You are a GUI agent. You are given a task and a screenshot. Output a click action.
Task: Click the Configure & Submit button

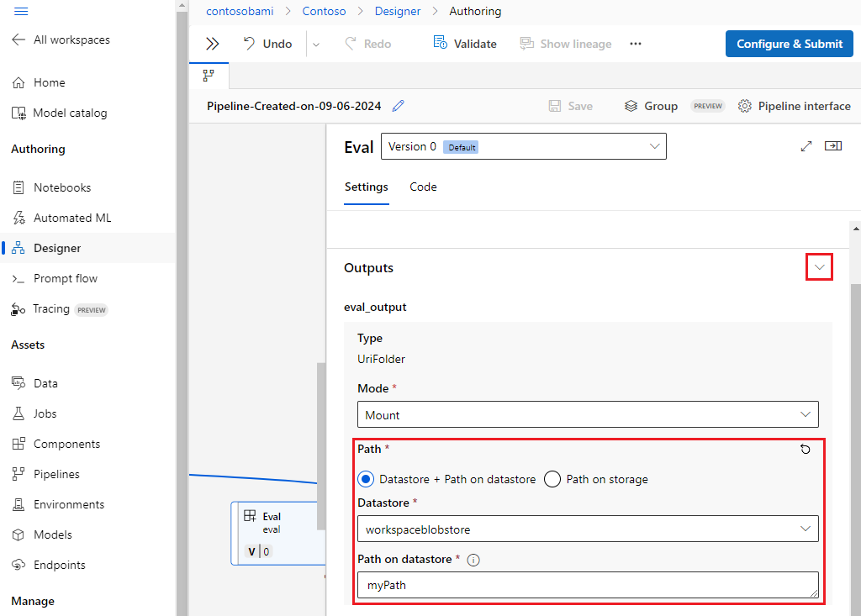[x=789, y=44]
